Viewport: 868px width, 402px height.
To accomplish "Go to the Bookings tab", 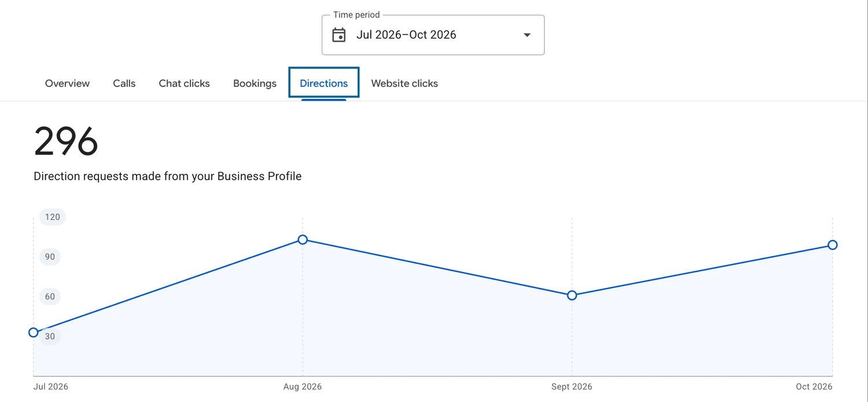I will pyautogui.click(x=255, y=83).
